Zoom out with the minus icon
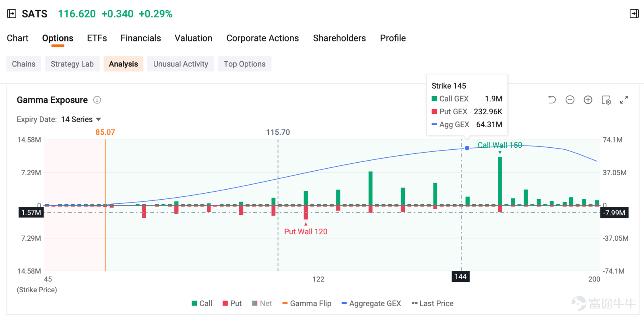 (x=570, y=100)
